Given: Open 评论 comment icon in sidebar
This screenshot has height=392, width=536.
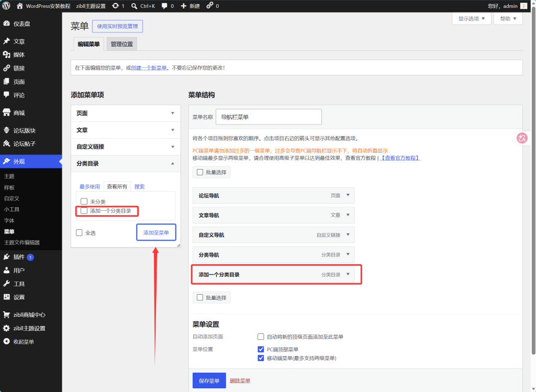Looking at the screenshot, I should click(6, 95).
